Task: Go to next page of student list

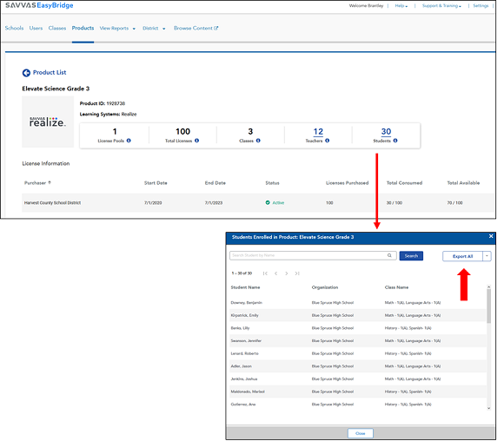Action: pyautogui.click(x=287, y=273)
